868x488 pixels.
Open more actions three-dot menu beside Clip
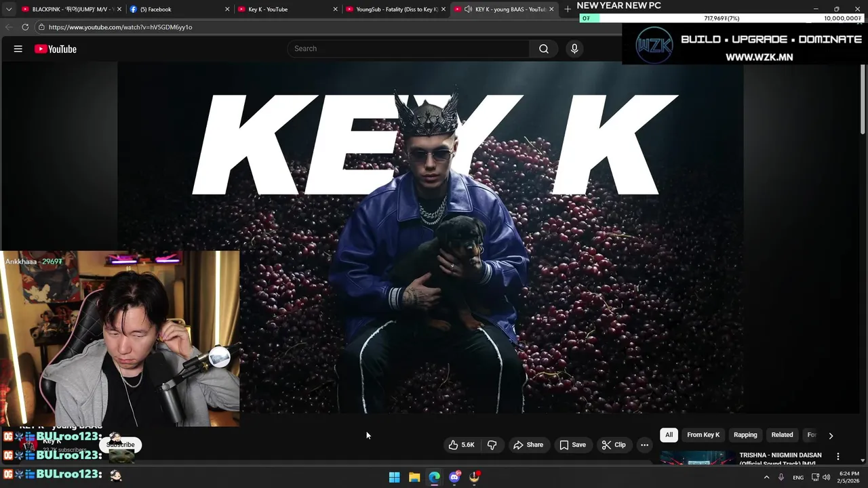click(x=644, y=445)
